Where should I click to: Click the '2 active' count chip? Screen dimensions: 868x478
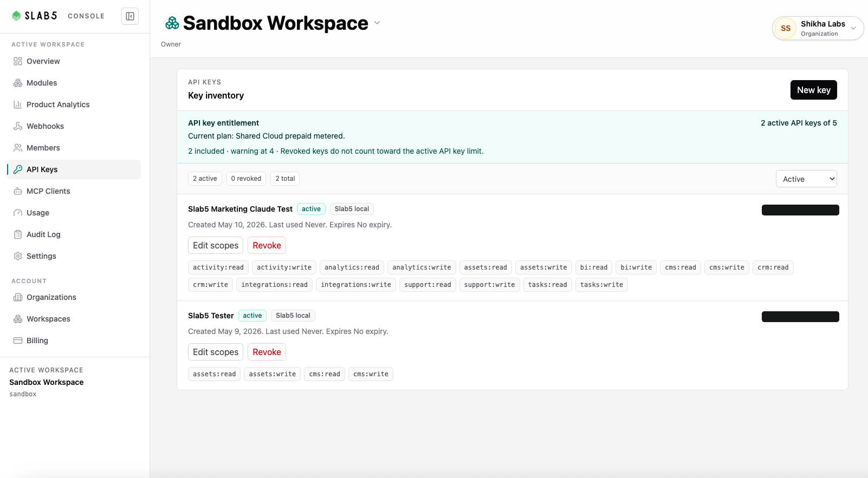click(205, 179)
